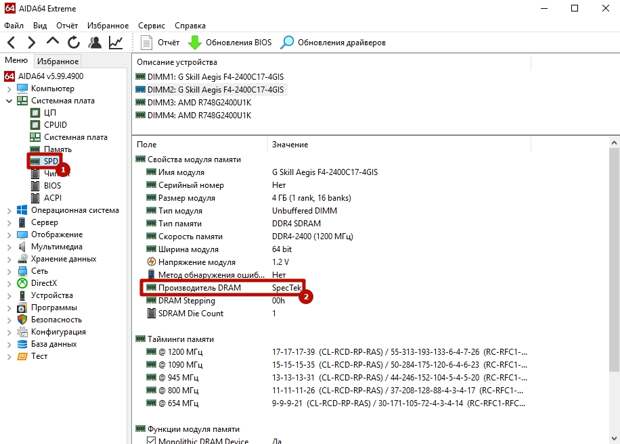
Task: Collapse the Системная плата tree node
Action: click(9, 101)
